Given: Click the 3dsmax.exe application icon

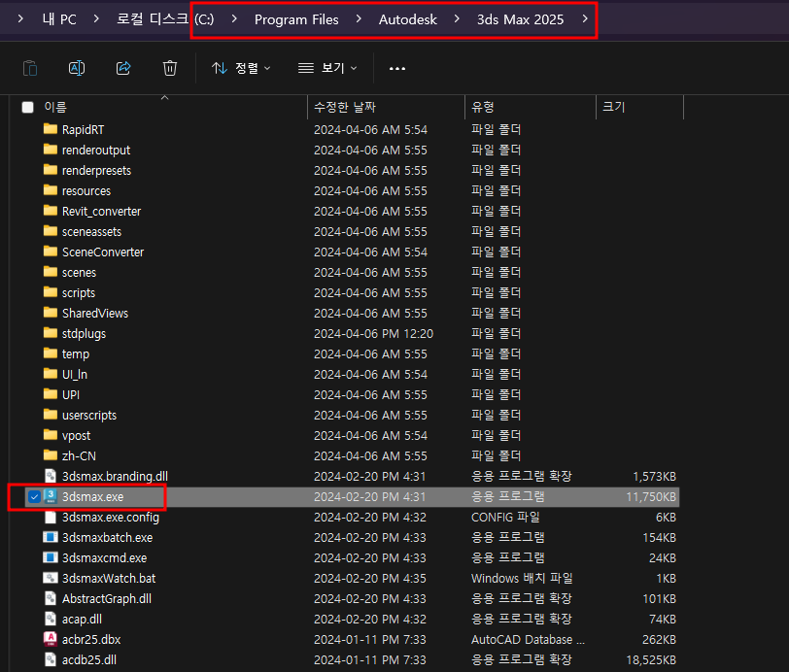Looking at the screenshot, I should [51, 496].
